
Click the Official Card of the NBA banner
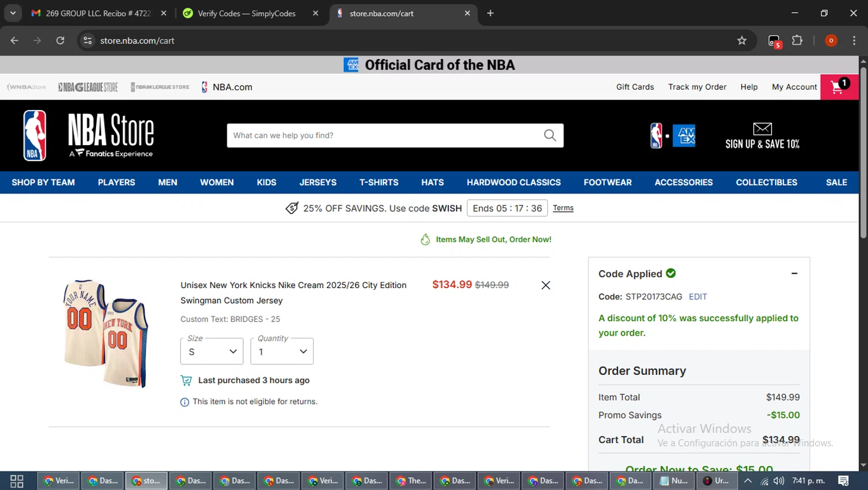(429, 65)
